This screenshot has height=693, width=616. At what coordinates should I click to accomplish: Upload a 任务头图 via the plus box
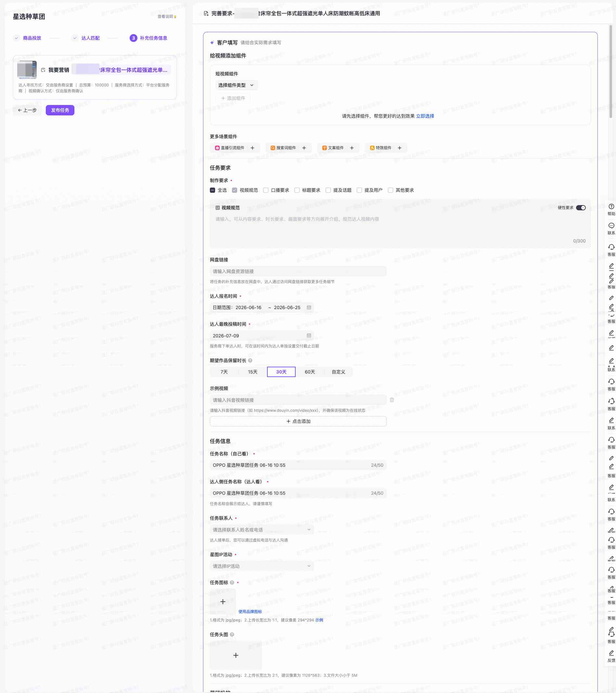click(x=236, y=656)
